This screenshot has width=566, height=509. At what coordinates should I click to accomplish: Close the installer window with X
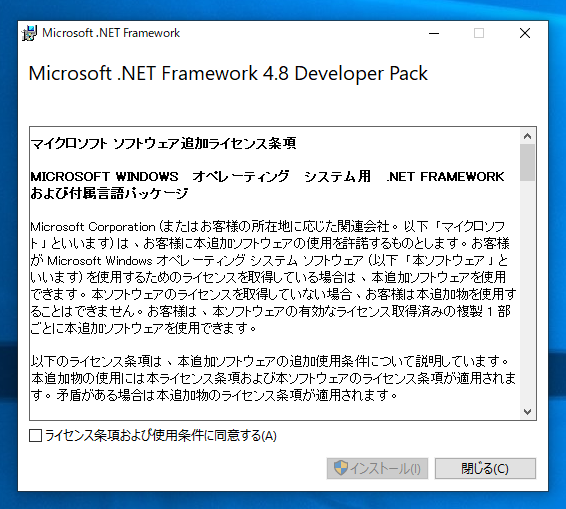pyautogui.click(x=525, y=33)
